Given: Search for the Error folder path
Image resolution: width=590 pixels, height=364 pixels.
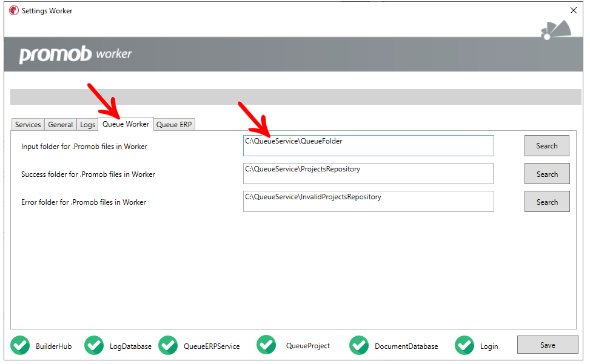Looking at the screenshot, I should pos(547,202).
